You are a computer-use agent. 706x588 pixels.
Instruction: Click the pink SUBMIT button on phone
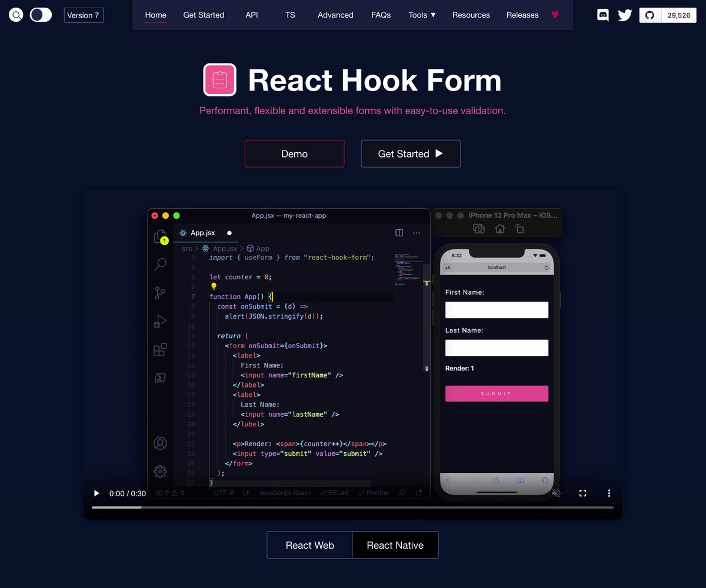[497, 394]
